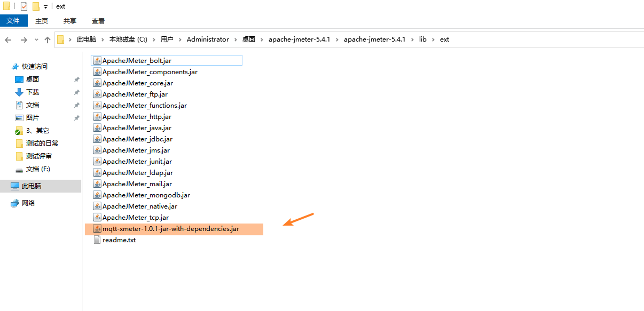The width and height of the screenshot is (644, 311).
Task: Click the ApacheJMeter_native.jar file icon
Action: 97,206
